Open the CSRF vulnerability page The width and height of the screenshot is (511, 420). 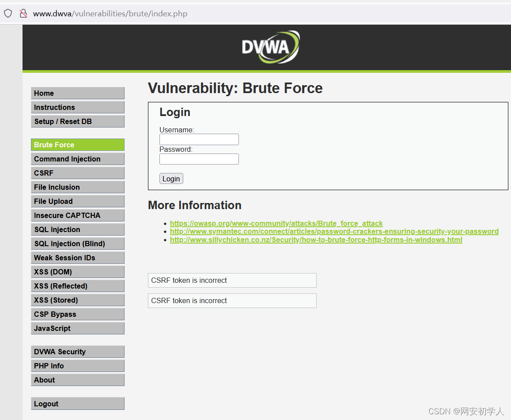point(78,173)
